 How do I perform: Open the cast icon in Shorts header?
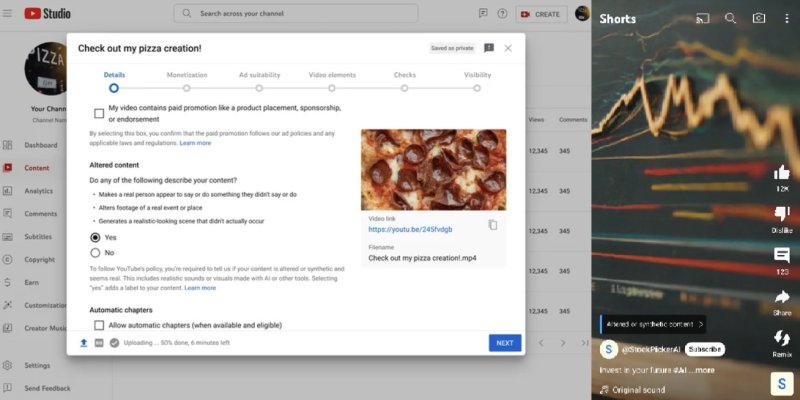tap(703, 19)
